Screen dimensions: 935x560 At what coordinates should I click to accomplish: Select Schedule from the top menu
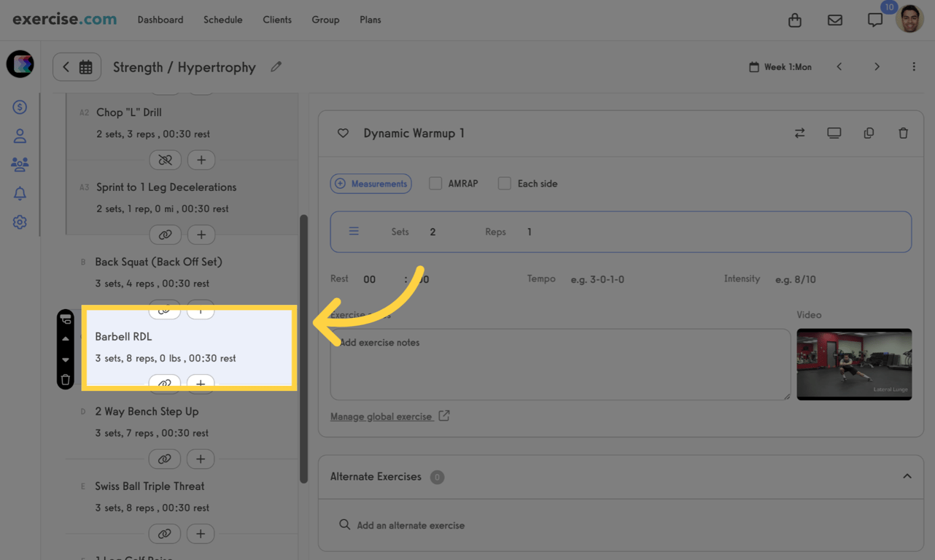(222, 20)
